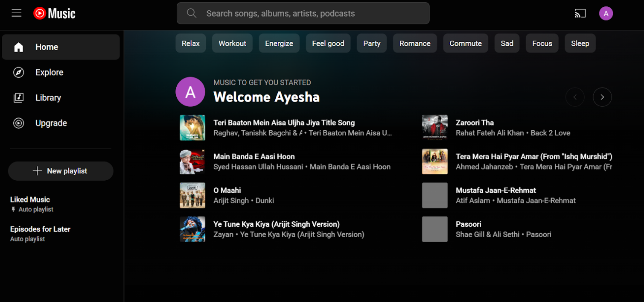Focus the search songs input field
This screenshot has width=644, height=302.
point(303,13)
